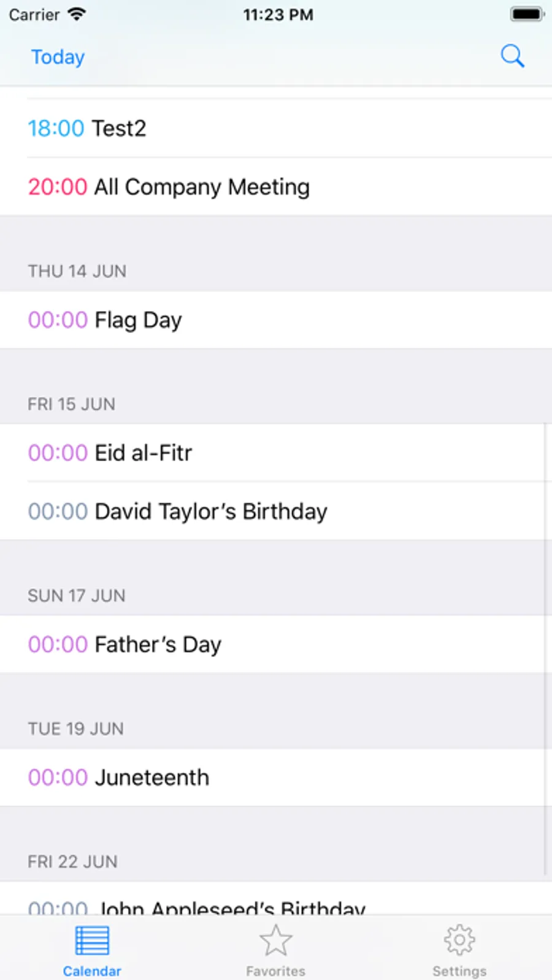Tap the Wi-Fi status icon
This screenshot has width=552, height=980.
(x=77, y=14)
